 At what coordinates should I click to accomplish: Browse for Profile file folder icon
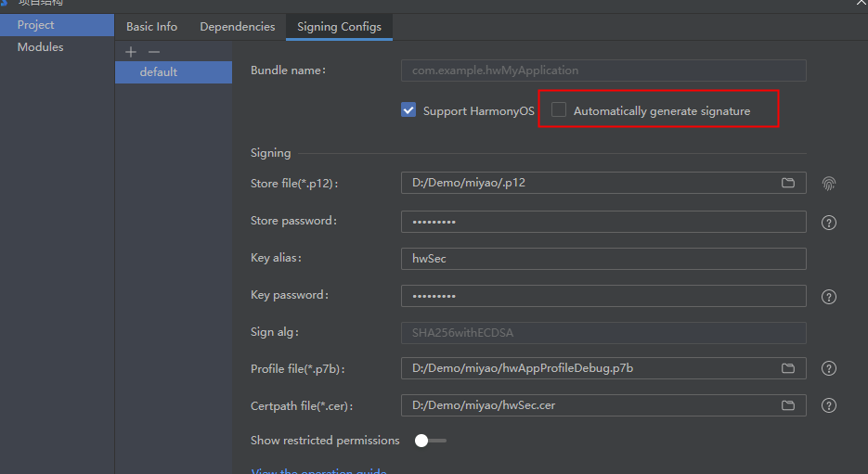pyautogui.click(x=788, y=368)
